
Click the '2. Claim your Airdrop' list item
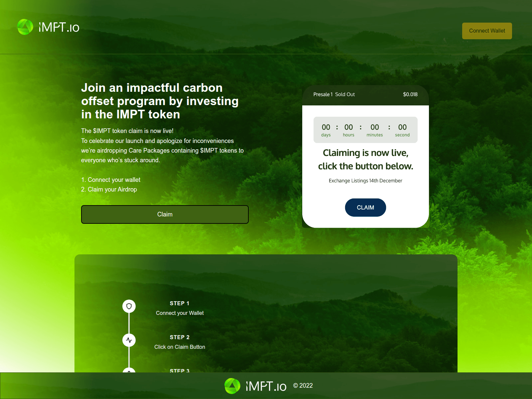click(x=109, y=190)
